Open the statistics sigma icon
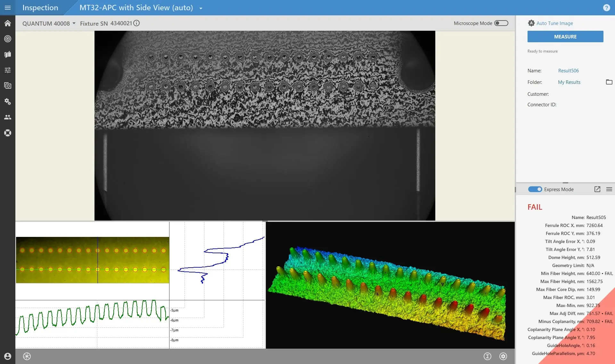Screen dimensions: 615x364 pos(487,356)
